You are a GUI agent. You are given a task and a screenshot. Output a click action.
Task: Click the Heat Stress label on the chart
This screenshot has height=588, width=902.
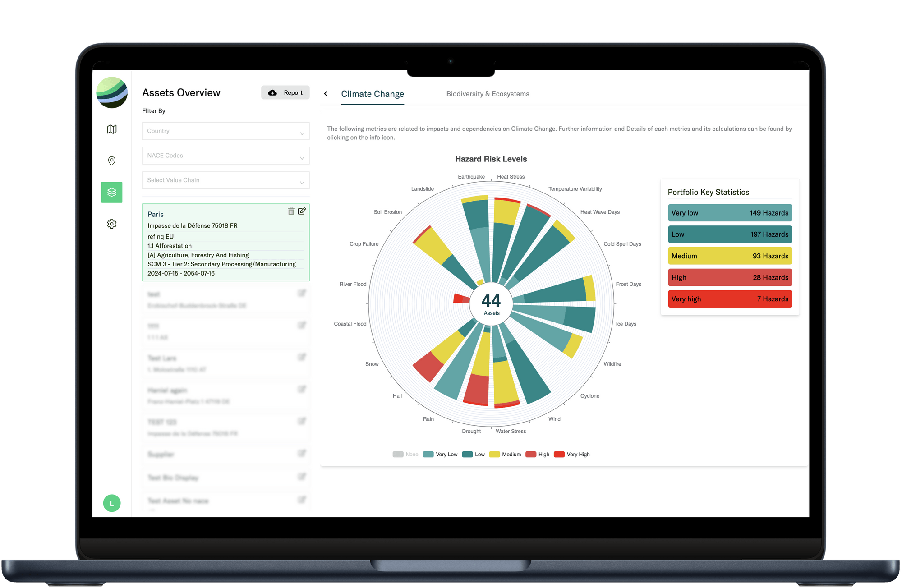511,177
